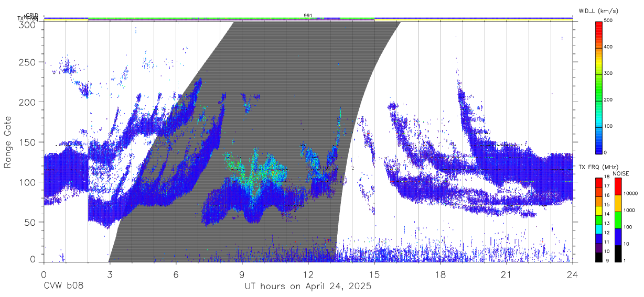
Task: Click the 6 tick on UT hours axis
Action: tap(176, 275)
